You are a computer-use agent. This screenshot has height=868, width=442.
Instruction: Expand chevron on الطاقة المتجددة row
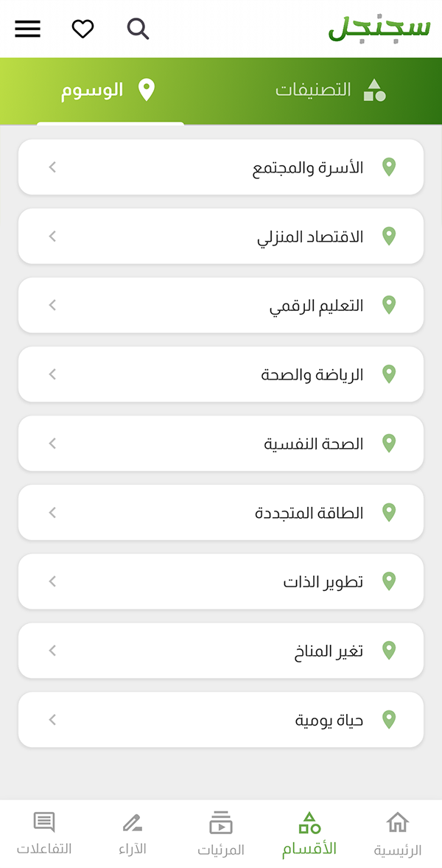[52, 513]
